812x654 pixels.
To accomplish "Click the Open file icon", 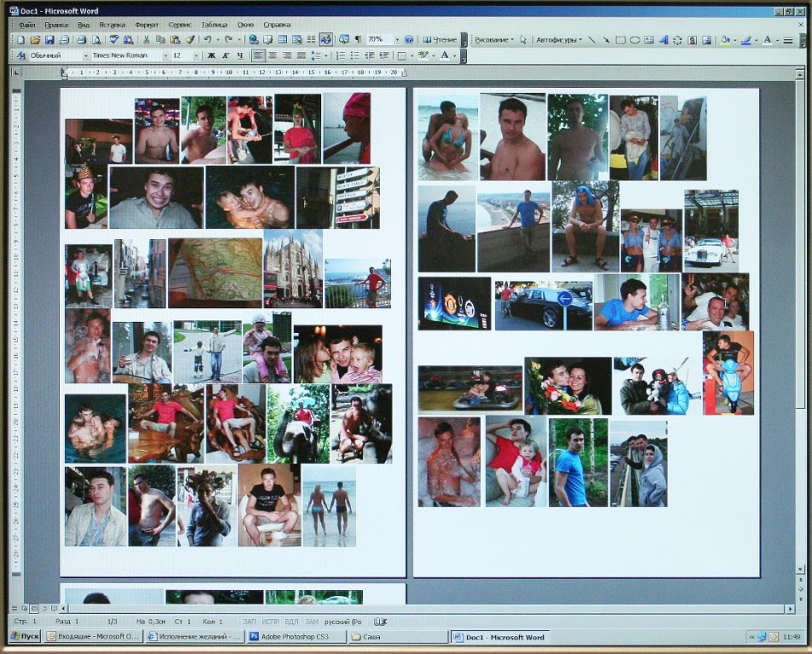I will [35, 40].
